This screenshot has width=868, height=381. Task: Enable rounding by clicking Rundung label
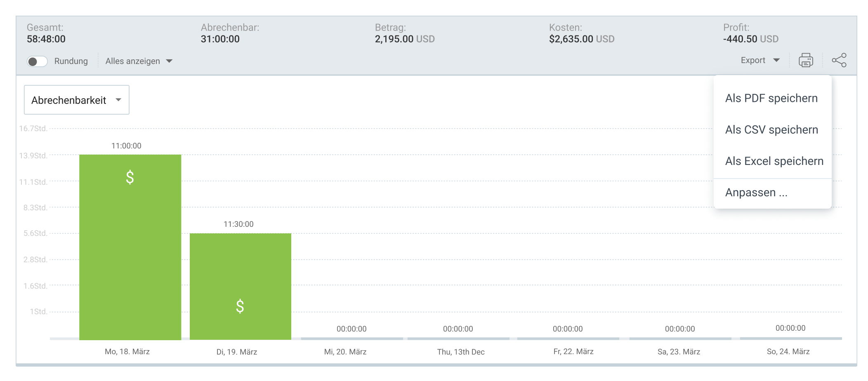pos(71,61)
